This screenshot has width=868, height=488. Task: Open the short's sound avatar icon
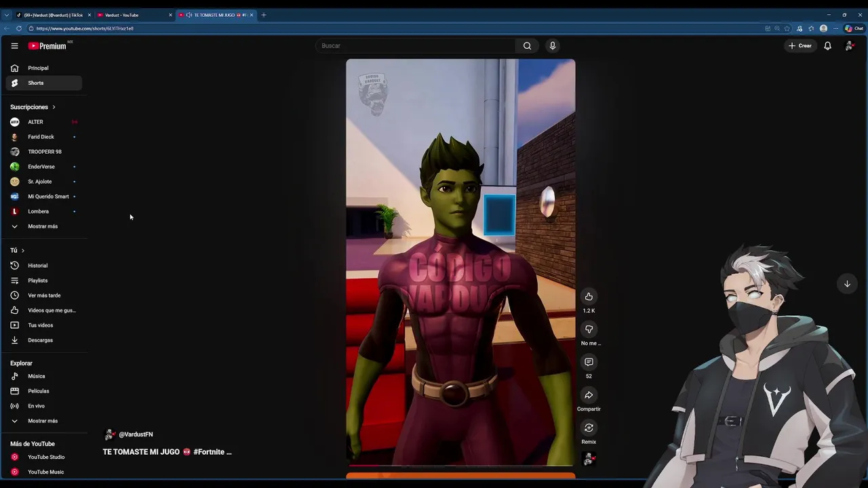click(589, 459)
